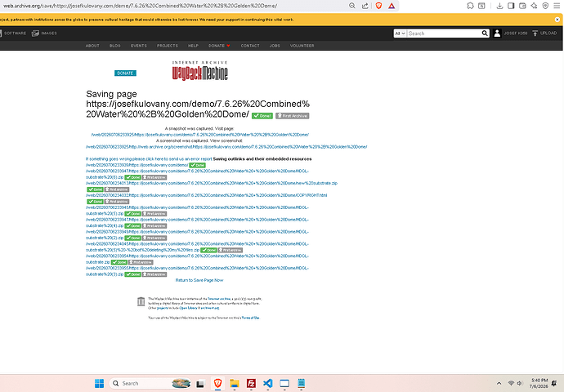Click the zoom magnifier icon in address bar
The height and width of the screenshot is (392, 564).
click(x=352, y=6)
